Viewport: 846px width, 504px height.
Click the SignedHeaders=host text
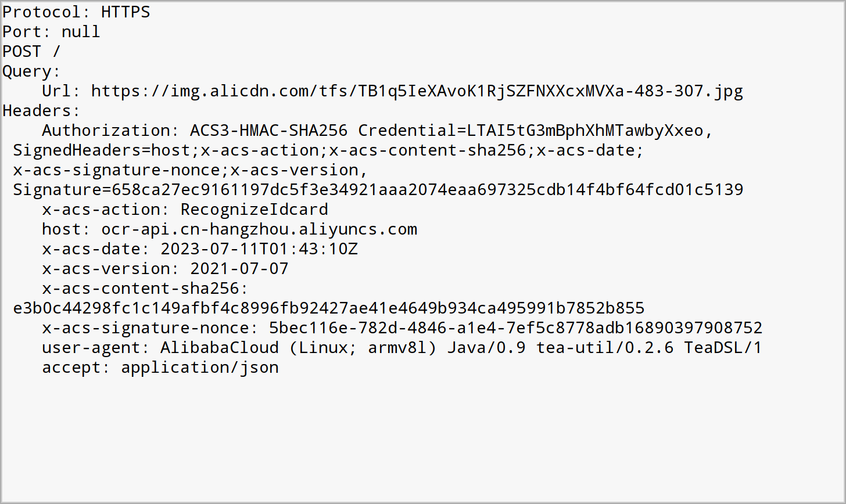coord(102,150)
